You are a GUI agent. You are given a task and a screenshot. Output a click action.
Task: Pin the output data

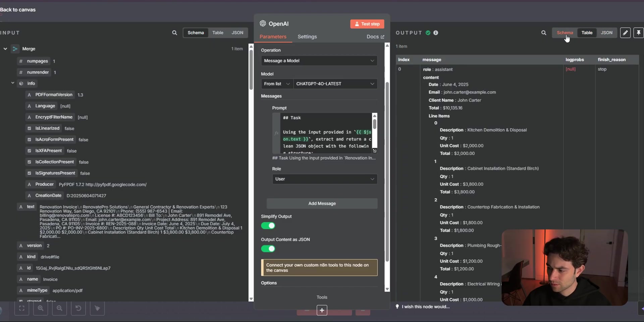(x=638, y=33)
